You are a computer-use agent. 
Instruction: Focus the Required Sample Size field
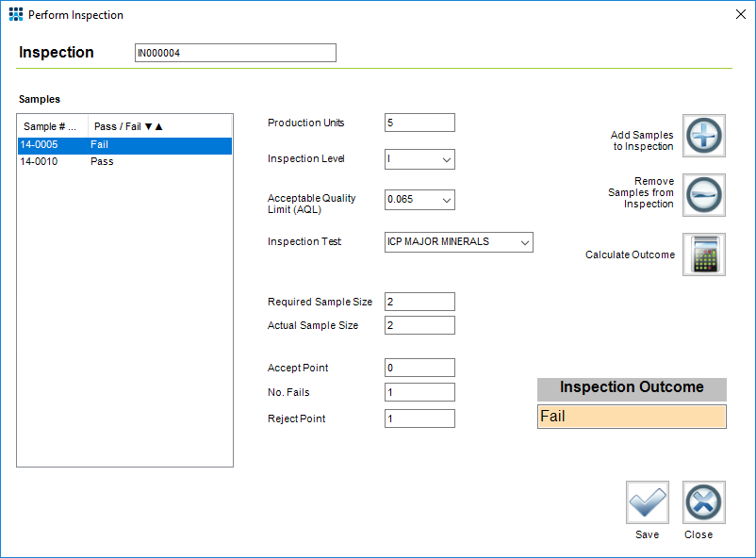tap(419, 302)
